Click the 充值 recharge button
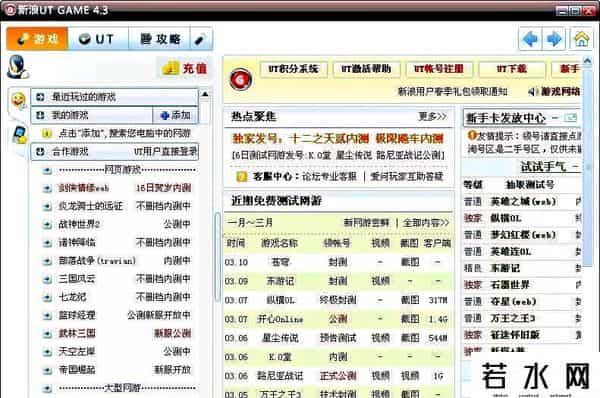This screenshot has height=398, width=600. [185, 68]
